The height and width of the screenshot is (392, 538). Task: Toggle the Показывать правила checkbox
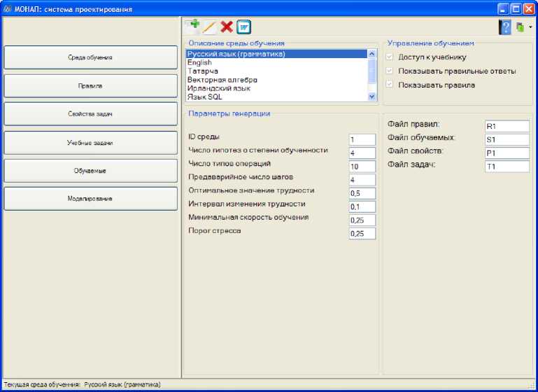point(389,85)
